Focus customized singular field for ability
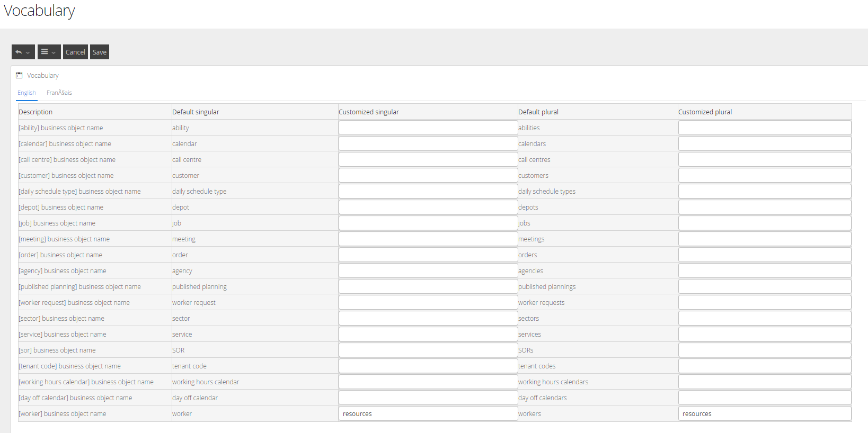Image resolution: width=868 pixels, height=433 pixels. point(428,128)
